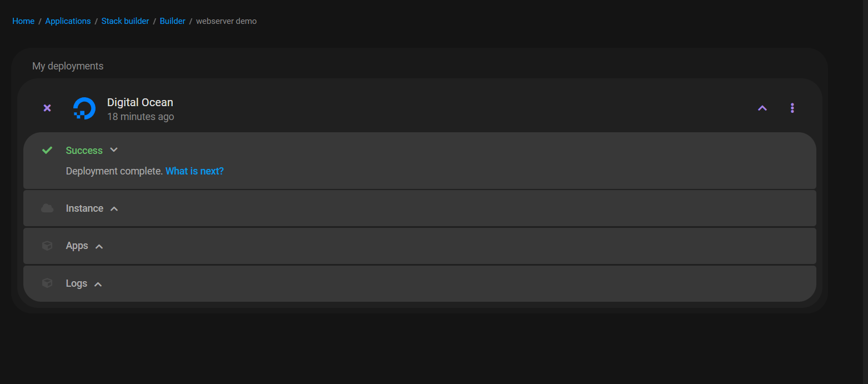Expand the Apps section chevron
The width and height of the screenshot is (868, 384).
(x=99, y=246)
